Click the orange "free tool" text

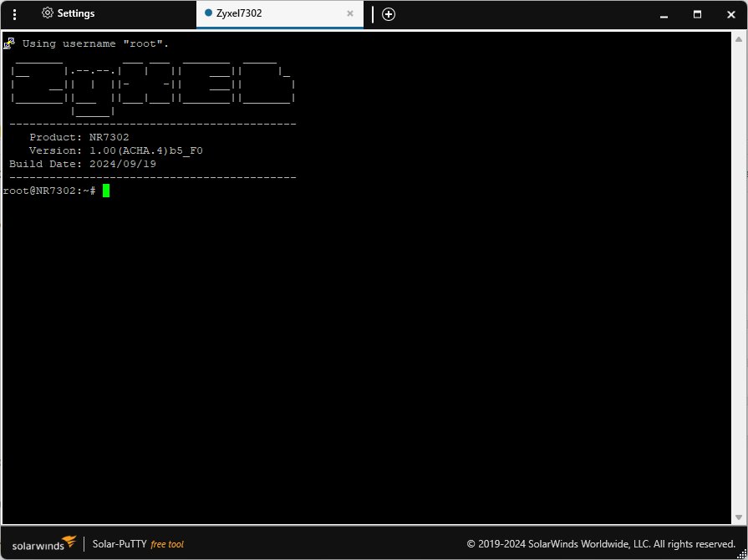(x=167, y=544)
